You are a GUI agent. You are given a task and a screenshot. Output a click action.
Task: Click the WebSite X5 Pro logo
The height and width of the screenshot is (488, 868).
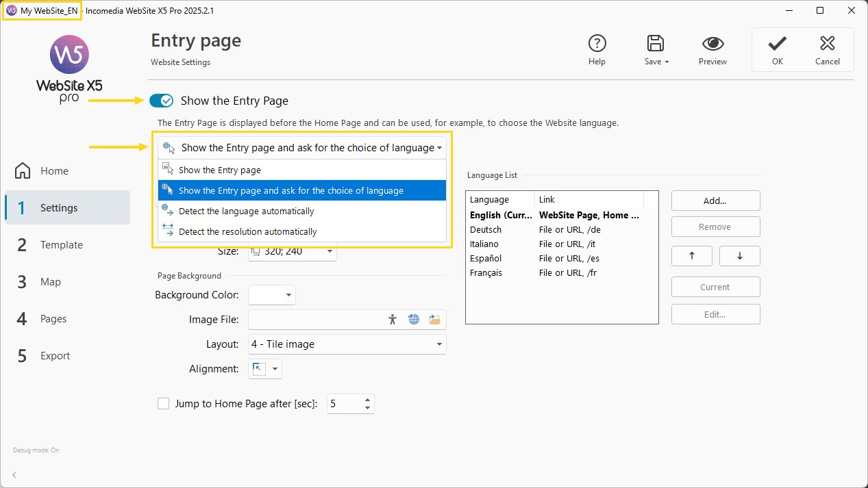coord(69,68)
